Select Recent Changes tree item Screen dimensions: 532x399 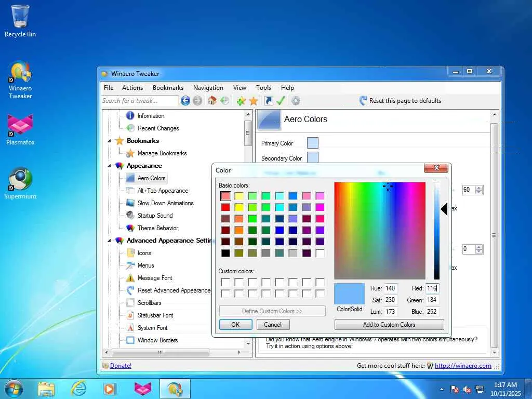click(158, 128)
